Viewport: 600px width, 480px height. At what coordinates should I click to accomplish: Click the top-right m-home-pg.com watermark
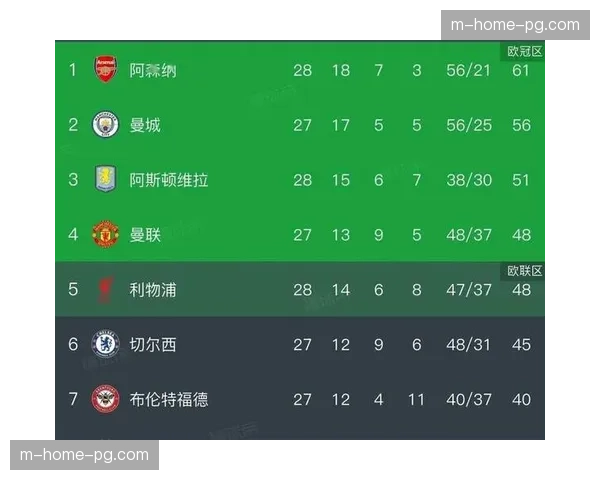coord(515,25)
